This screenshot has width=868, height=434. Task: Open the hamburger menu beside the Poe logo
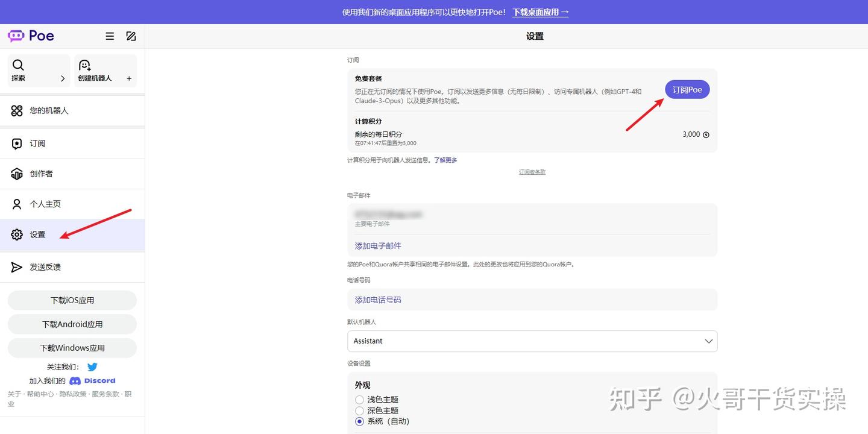[x=110, y=36]
